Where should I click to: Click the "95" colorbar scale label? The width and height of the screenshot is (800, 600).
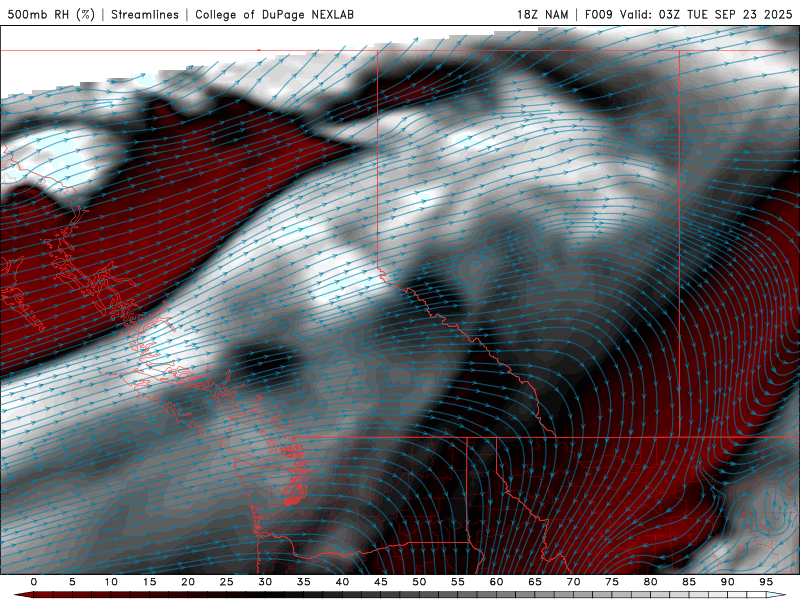tap(766, 582)
